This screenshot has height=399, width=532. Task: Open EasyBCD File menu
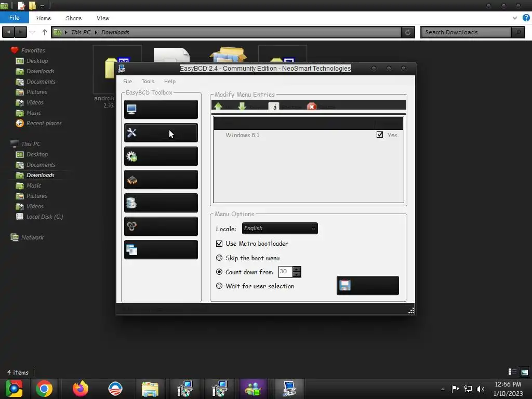128,82
